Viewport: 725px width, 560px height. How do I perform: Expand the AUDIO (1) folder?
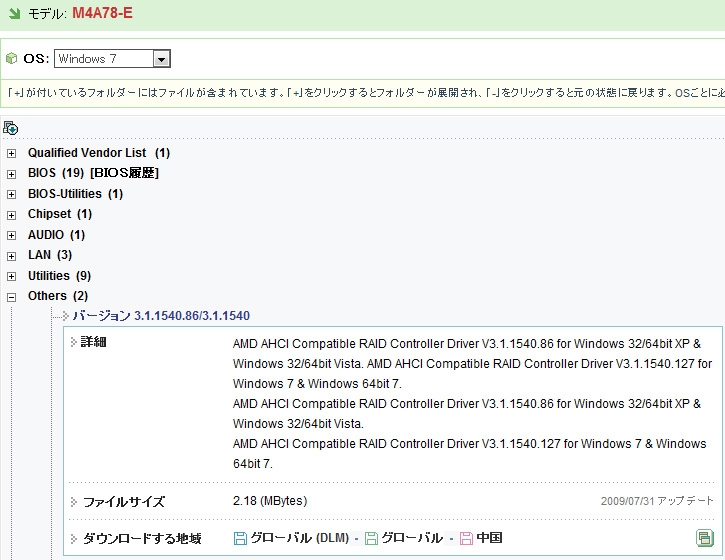pos(12,235)
